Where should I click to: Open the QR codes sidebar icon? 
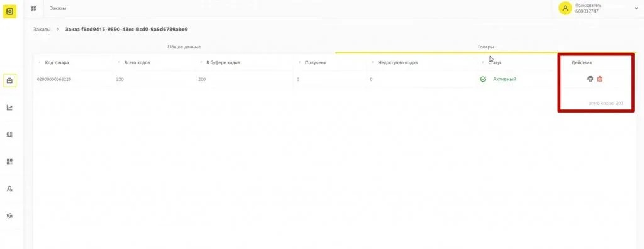pos(9,162)
